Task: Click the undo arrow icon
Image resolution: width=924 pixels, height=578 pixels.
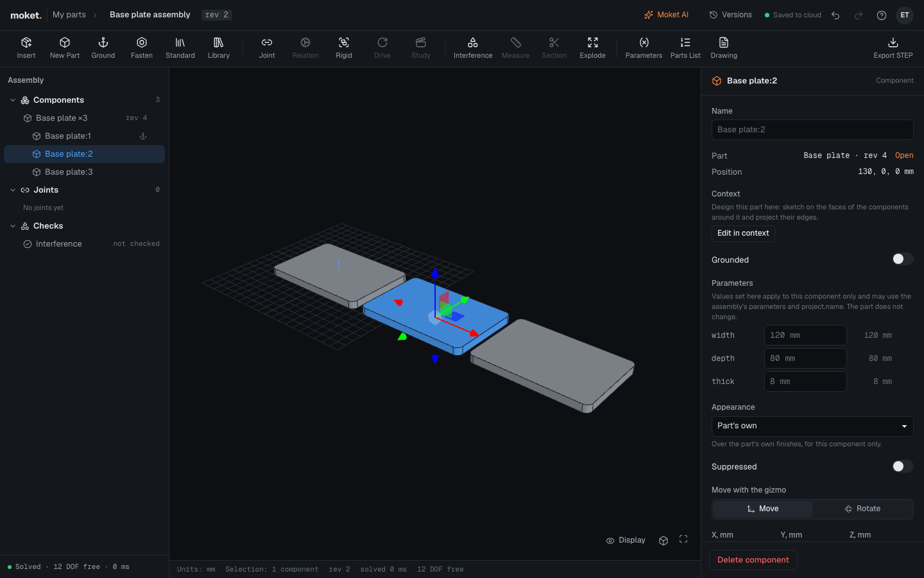Action: coord(835,15)
